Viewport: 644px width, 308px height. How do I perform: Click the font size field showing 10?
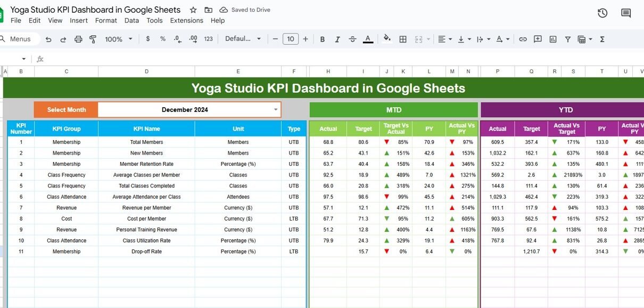coord(290,39)
